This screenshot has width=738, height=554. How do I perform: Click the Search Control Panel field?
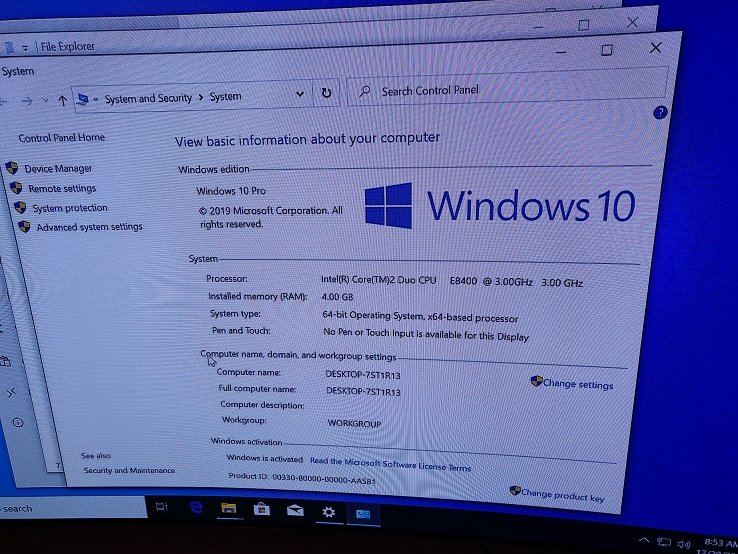(506, 88)
